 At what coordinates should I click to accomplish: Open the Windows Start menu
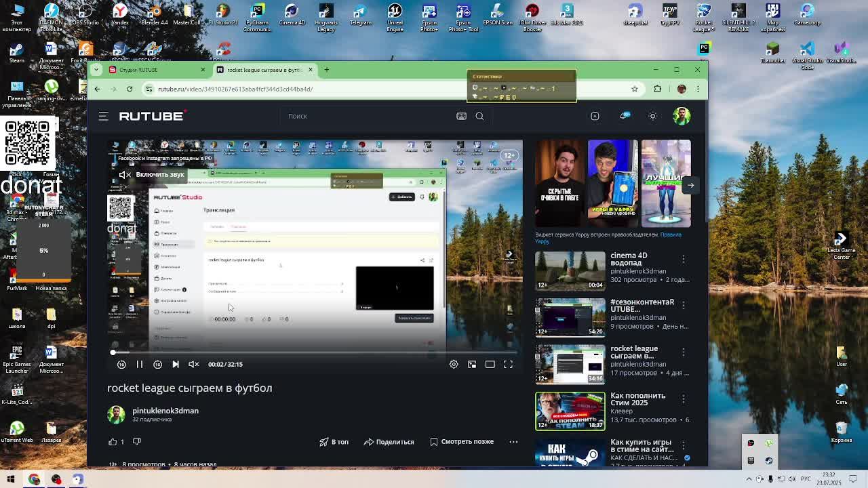[11, 479]
